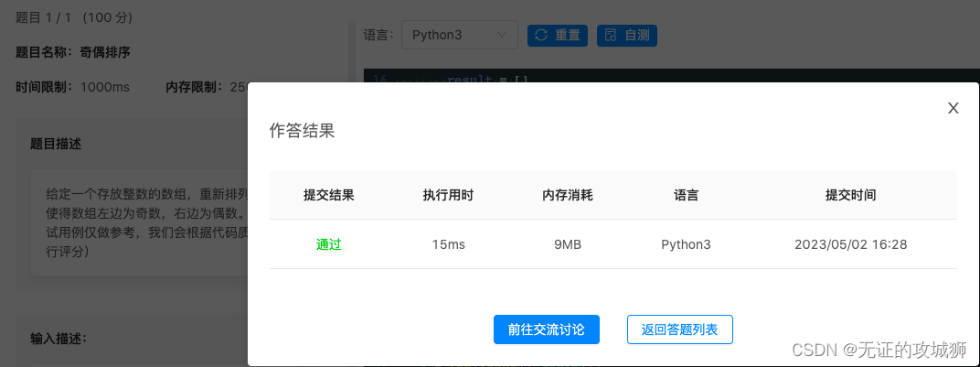
Task: Click the 输入描述 heading
Action: click(59, 339)
